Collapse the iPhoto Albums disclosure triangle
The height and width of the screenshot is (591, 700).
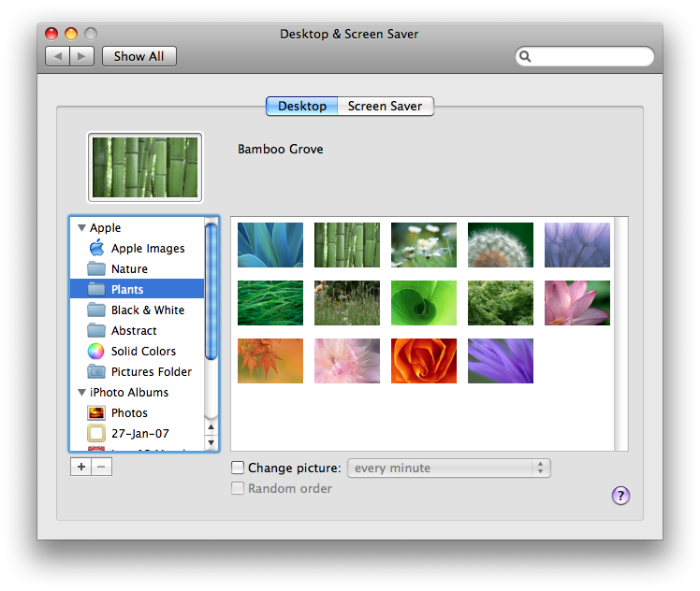click(x=81, y=392)
